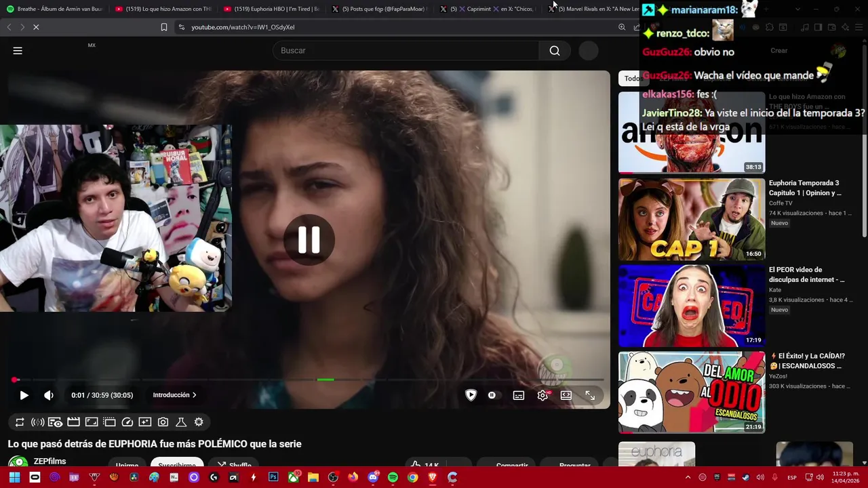Image resolution: width=868 pixels, height=488 pixels.
Task: Click the dashed-top window icon below player
Action: (109, 422)
